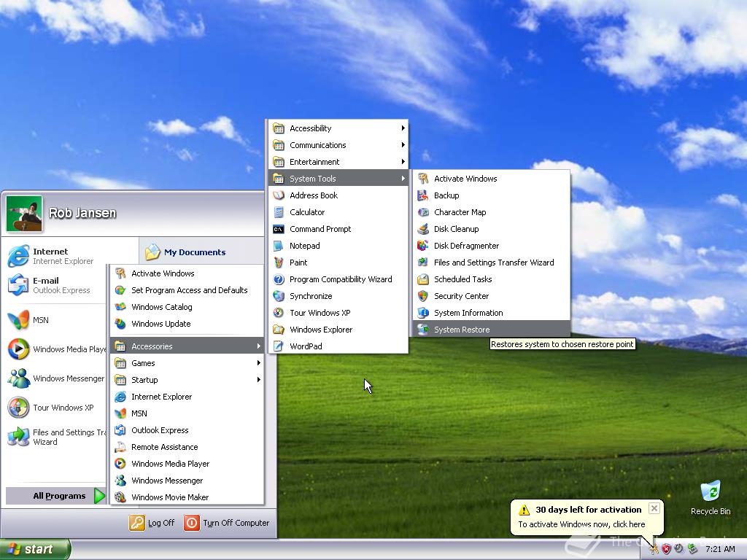Open Windows Messenger in All Programs list
The width and height of the screenshot is (747, 560).
click(x=187, y=481)
